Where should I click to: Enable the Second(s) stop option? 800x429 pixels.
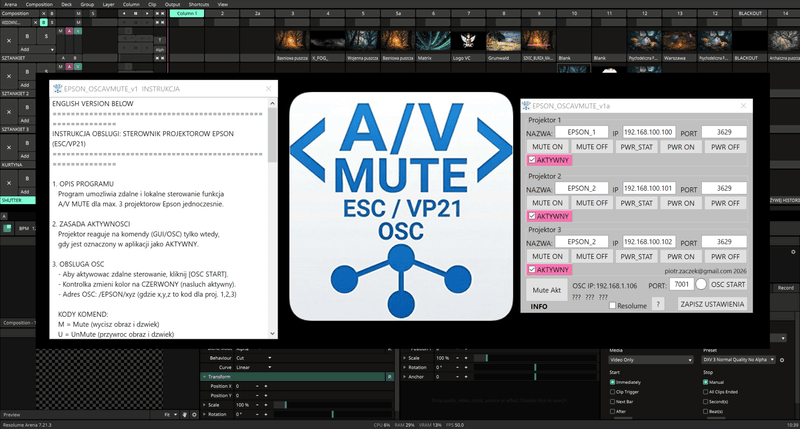pos(706,401)
